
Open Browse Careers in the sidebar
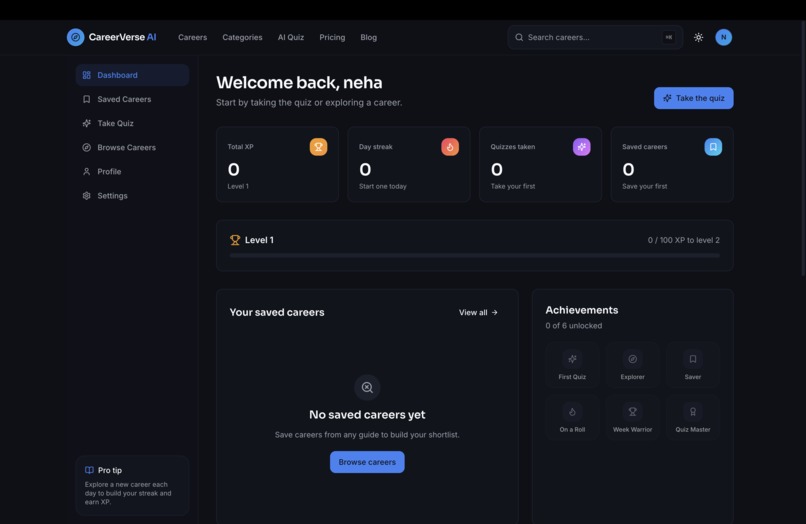132,148
